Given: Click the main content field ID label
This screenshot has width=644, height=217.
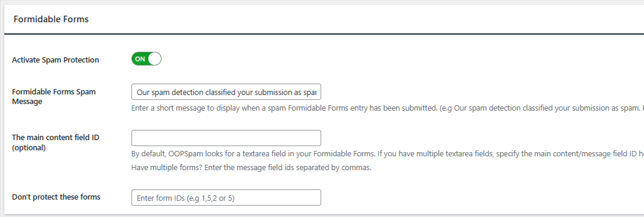Looking at the screenshot, I should click(56, 138).
